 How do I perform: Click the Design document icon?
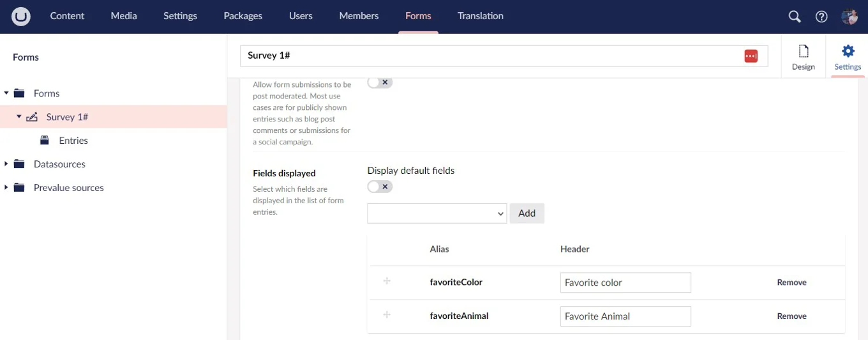coord(804,51)
